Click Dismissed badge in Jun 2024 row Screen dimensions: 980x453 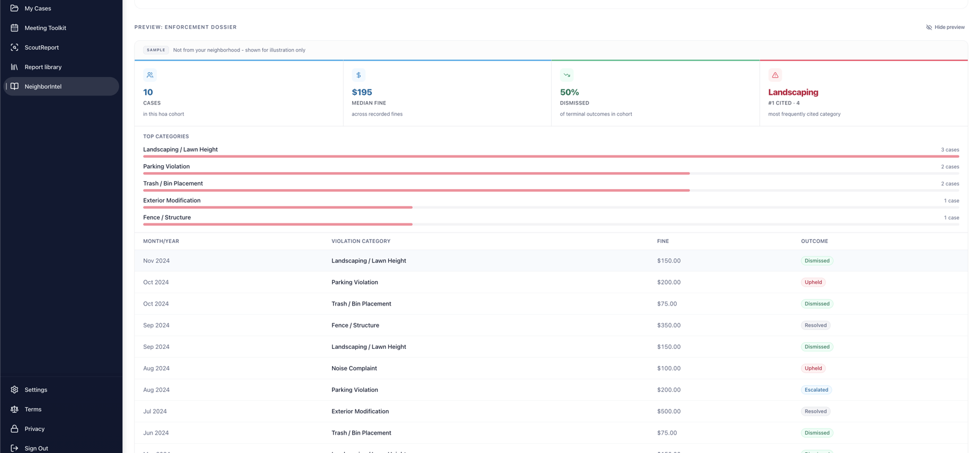pos(817,433)
